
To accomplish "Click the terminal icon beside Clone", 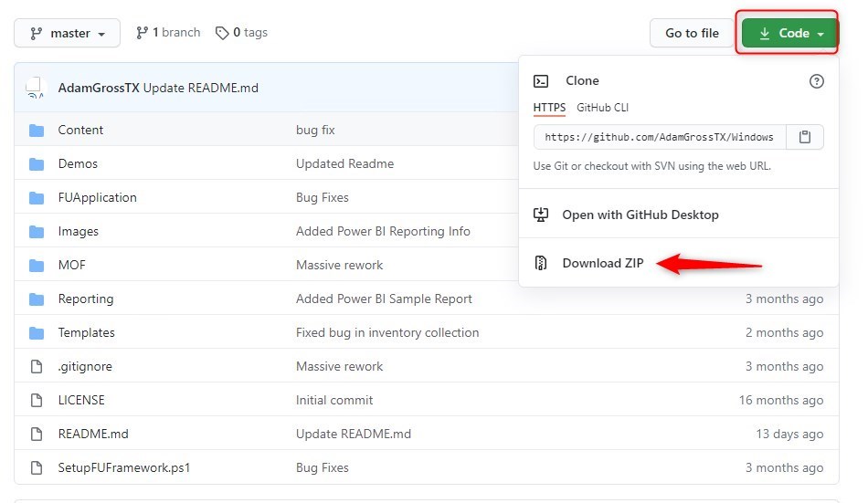I will coord(541,81).
